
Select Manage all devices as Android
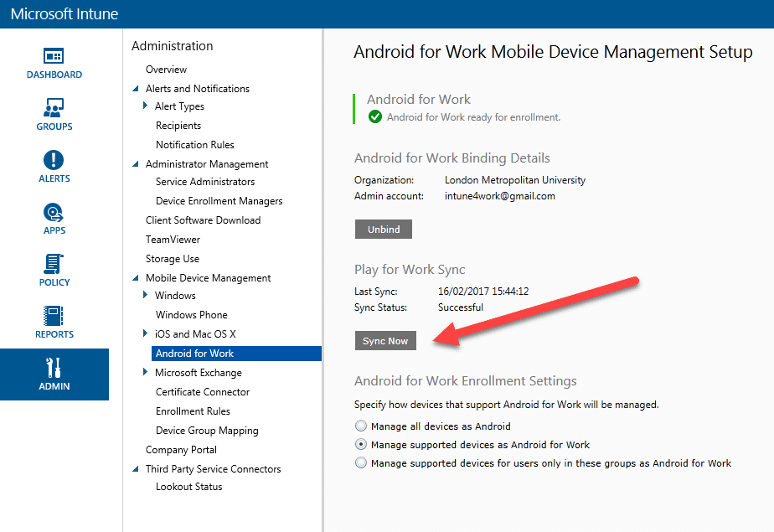[x=361, y=426]
